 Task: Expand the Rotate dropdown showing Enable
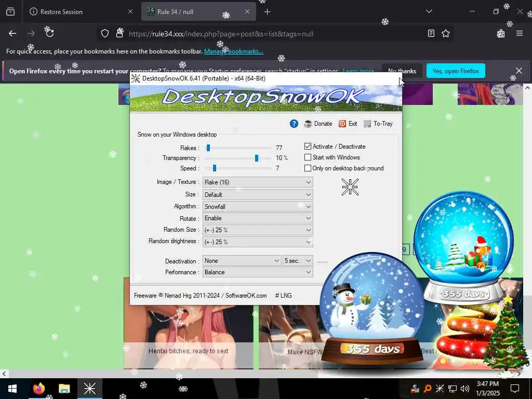pos(258,218)
